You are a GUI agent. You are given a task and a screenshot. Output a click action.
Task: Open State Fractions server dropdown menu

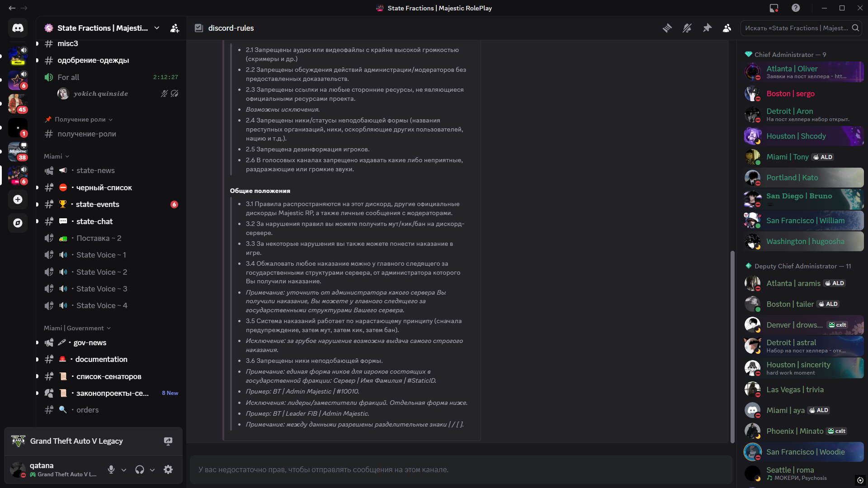(156, 28)
